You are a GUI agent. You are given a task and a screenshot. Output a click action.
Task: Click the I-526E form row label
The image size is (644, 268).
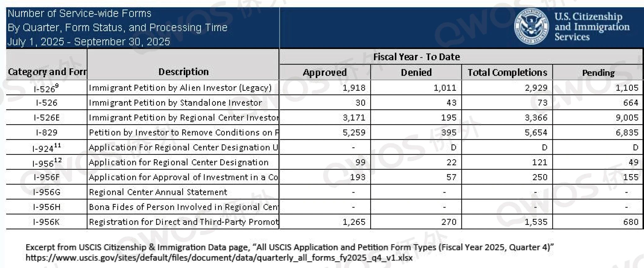[x=47, y=118]
